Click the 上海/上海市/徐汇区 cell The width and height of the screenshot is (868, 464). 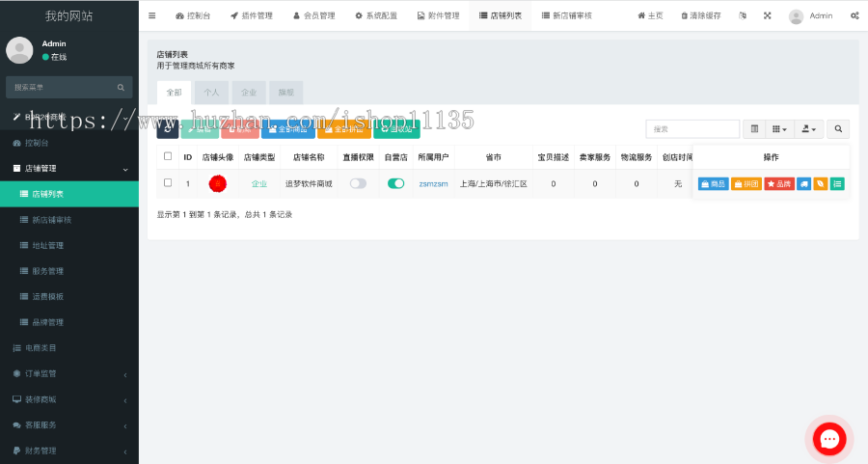493,184
